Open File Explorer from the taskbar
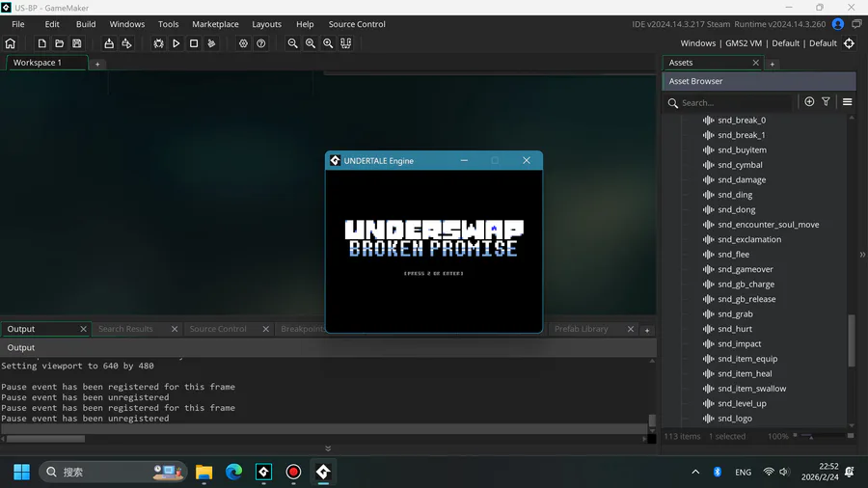This screenshot has width=868, height=488. tap(203, 472)
